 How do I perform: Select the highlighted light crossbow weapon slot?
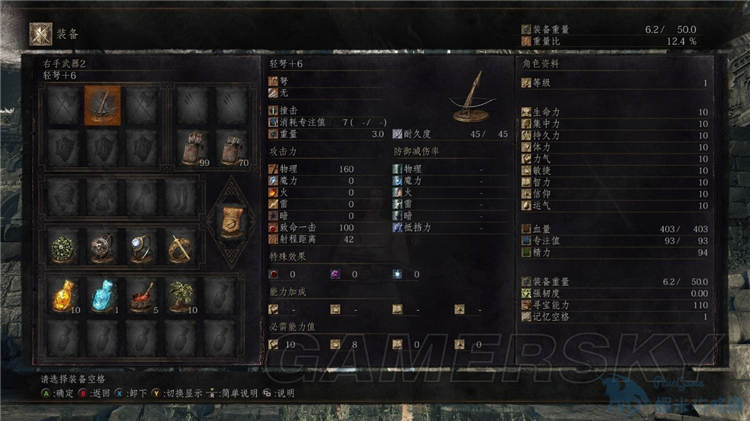tap(102, 106)
